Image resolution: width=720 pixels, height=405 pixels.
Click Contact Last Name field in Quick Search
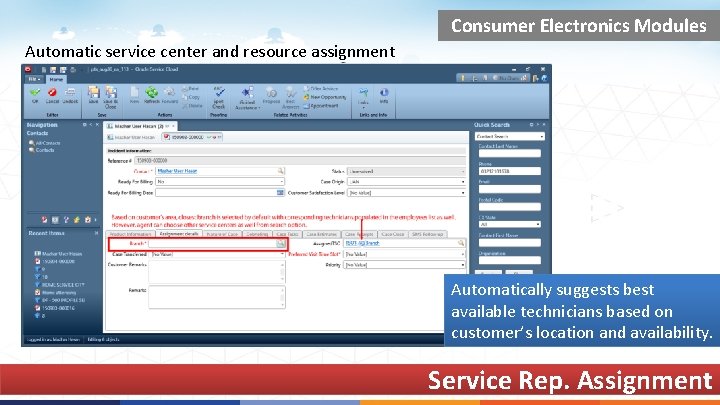click(x=510, y=153)
